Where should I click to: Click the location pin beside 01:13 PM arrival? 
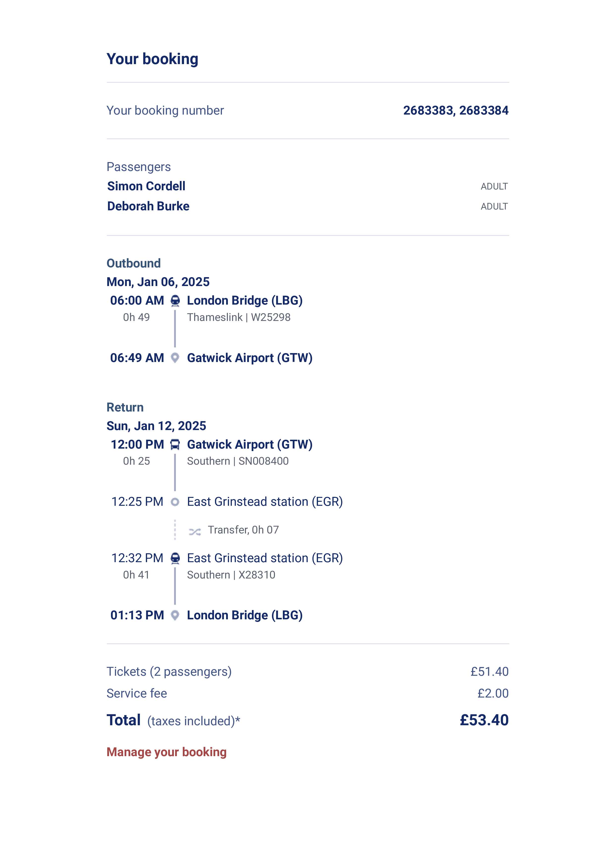click(x=175, y=615)
